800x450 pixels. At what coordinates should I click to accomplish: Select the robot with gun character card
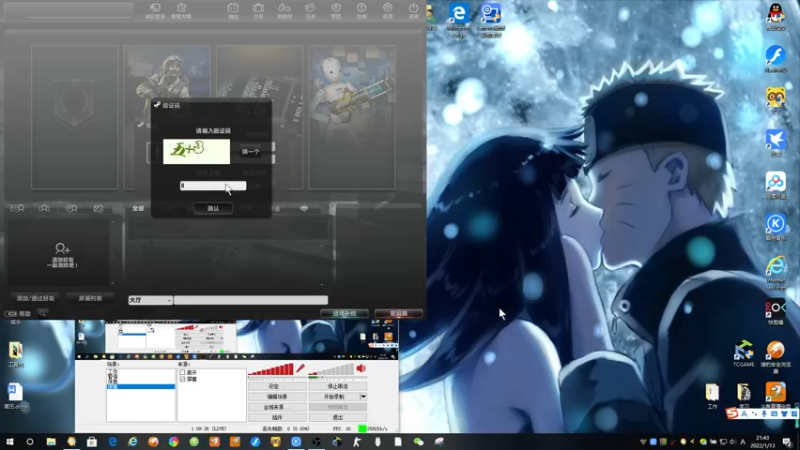[x=352, y=117]
